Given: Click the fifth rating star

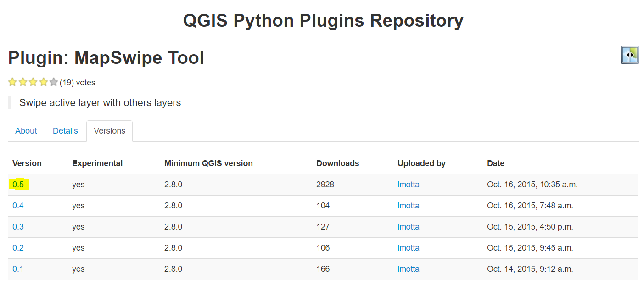Looking at the screenshot, I should click(x=54, y=82).
